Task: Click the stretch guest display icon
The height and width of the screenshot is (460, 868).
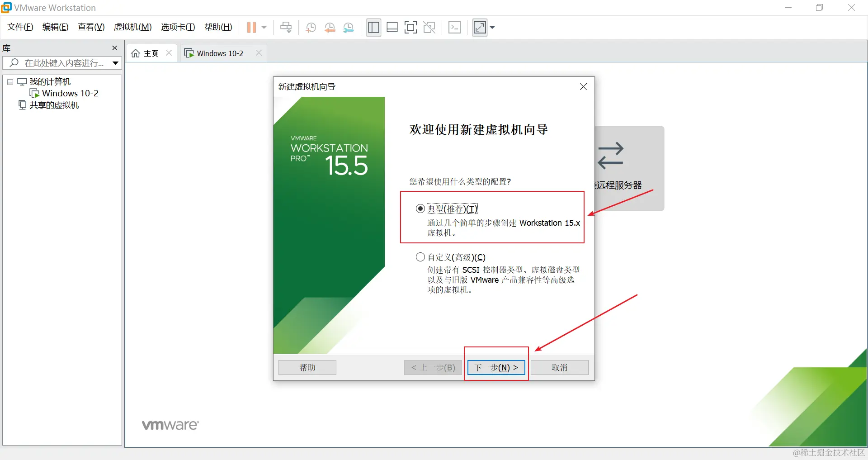Action: pyautogui.click(x=480, y=28)
